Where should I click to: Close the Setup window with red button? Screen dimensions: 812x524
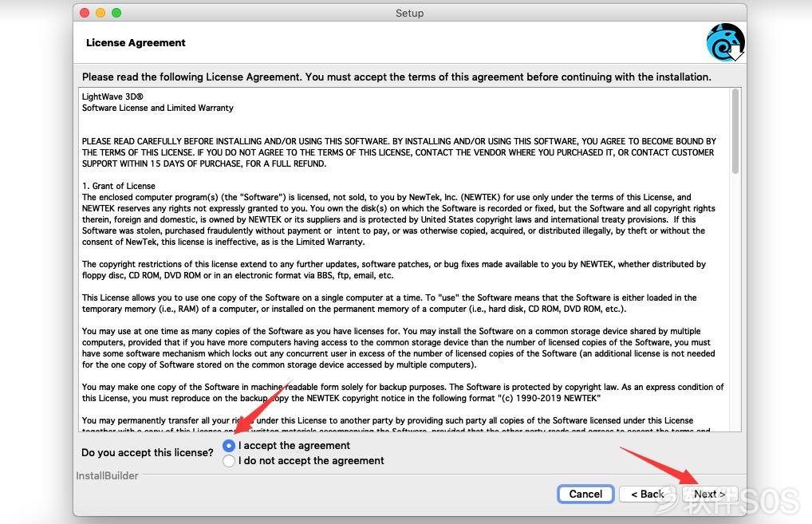85,13
